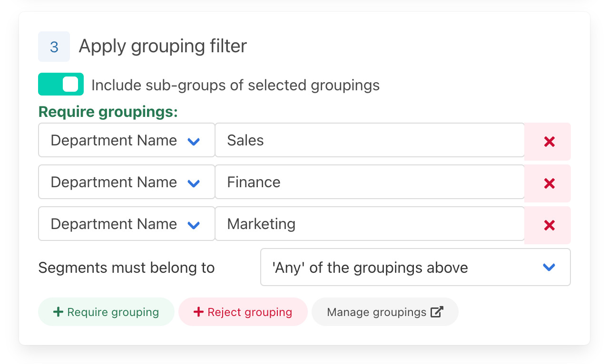
Task: Remove the Finance grouping row
Action: pyautogui.click(x=549, y=183)
